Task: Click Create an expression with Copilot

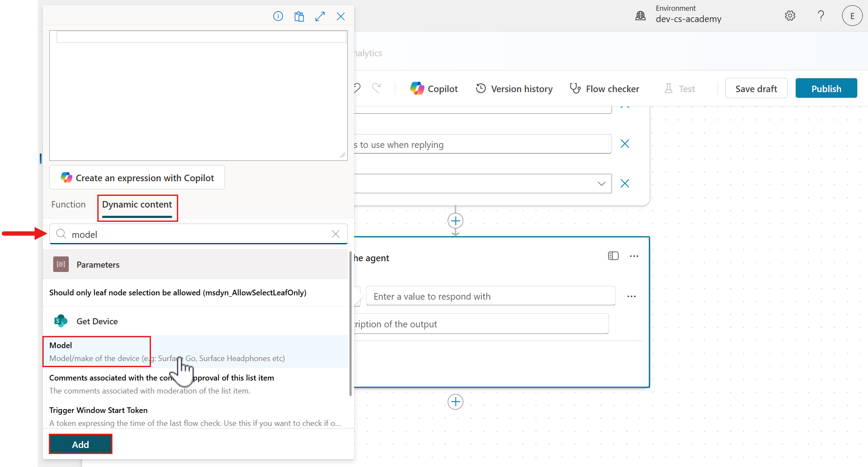Action: (x=137, y=177)
